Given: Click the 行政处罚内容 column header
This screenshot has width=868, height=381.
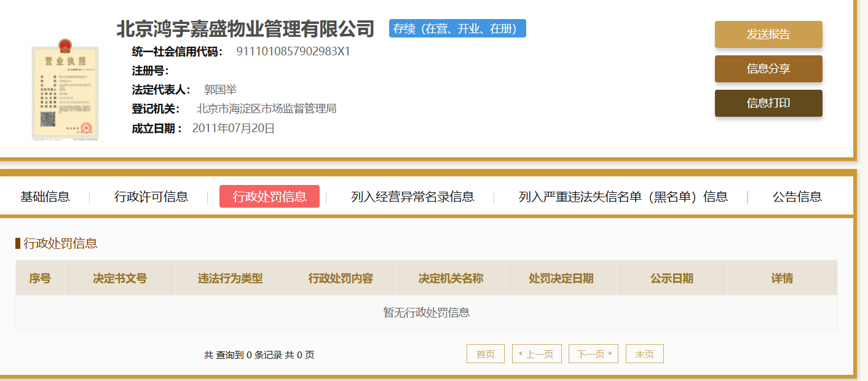Looking at the screenshot, I should tap(341, 278).
